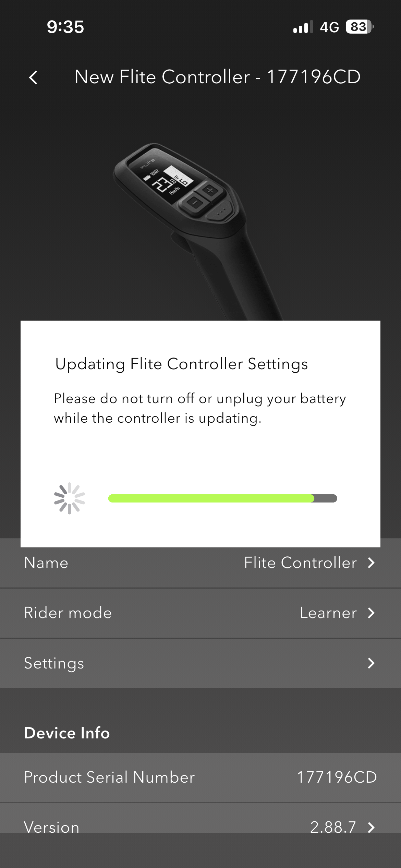401x868 pixels.
Task: Tap the loading spinner icon
Action: [70, 498]
